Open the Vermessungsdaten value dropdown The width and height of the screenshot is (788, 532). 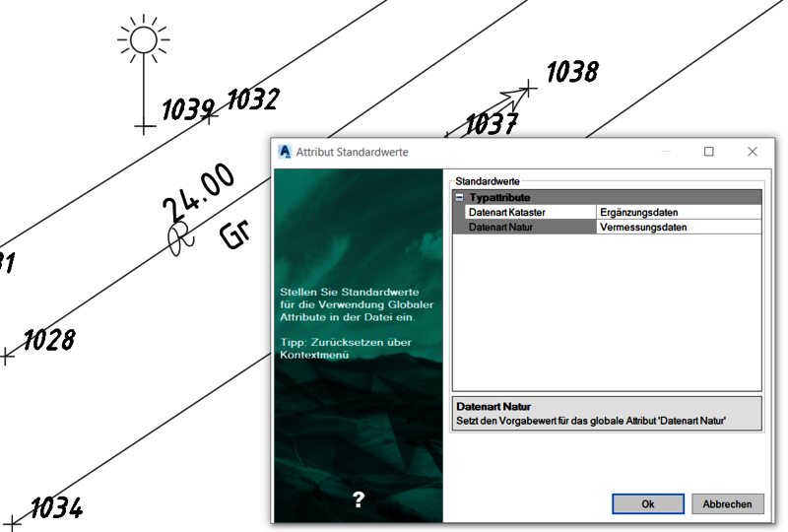point(679,227)
